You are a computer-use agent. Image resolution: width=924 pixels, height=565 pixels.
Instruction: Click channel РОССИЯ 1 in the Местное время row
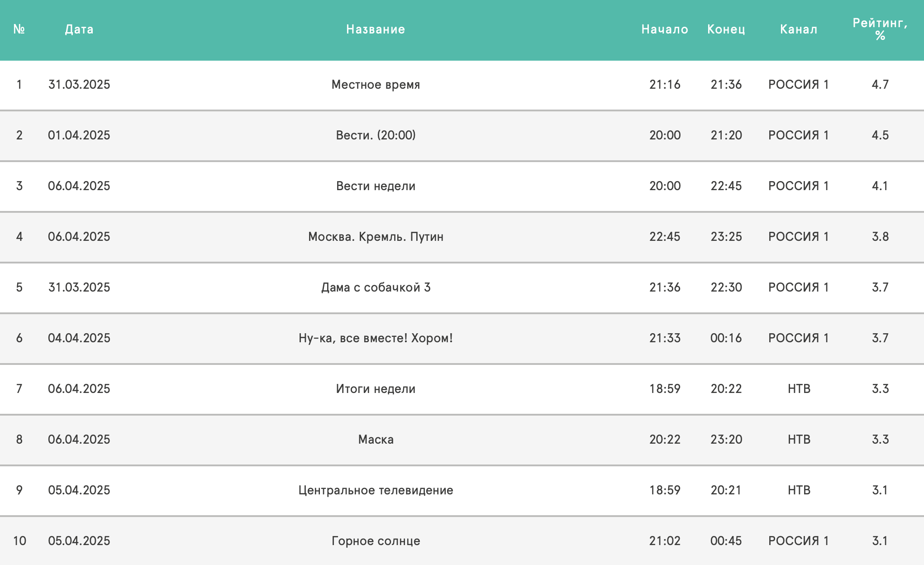799,85
